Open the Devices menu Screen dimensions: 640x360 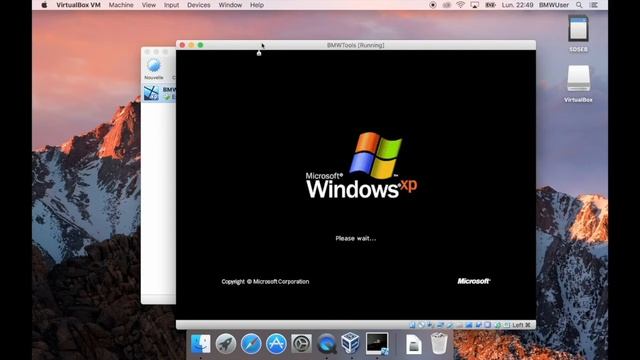click(x=199, y=5)
